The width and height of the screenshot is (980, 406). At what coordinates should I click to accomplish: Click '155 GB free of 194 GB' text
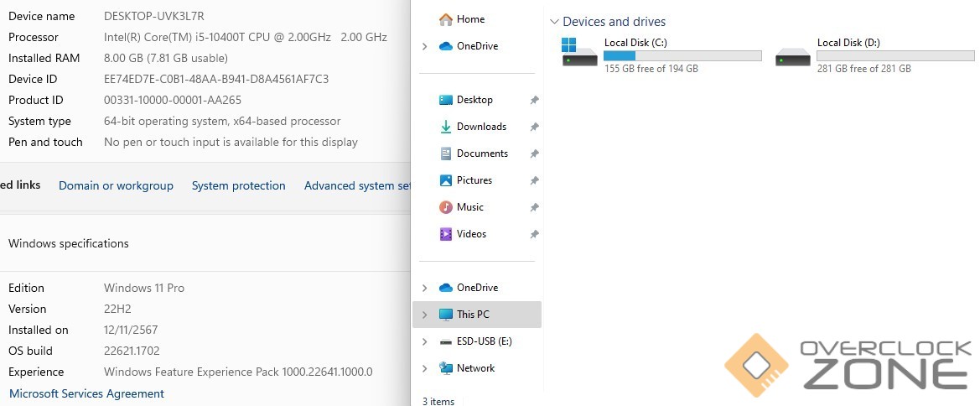(x=651, y=69)
